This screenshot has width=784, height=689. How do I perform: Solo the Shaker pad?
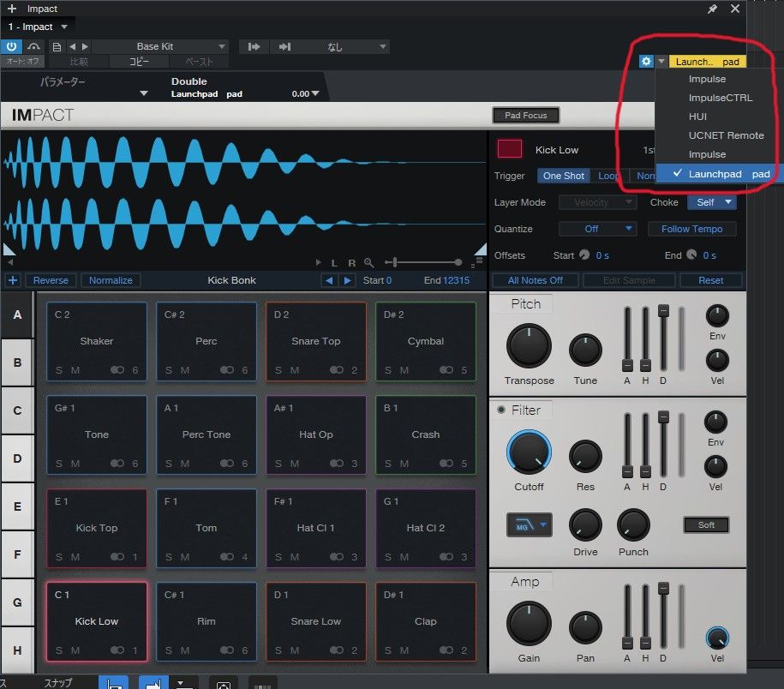click(x=59, y=370)
